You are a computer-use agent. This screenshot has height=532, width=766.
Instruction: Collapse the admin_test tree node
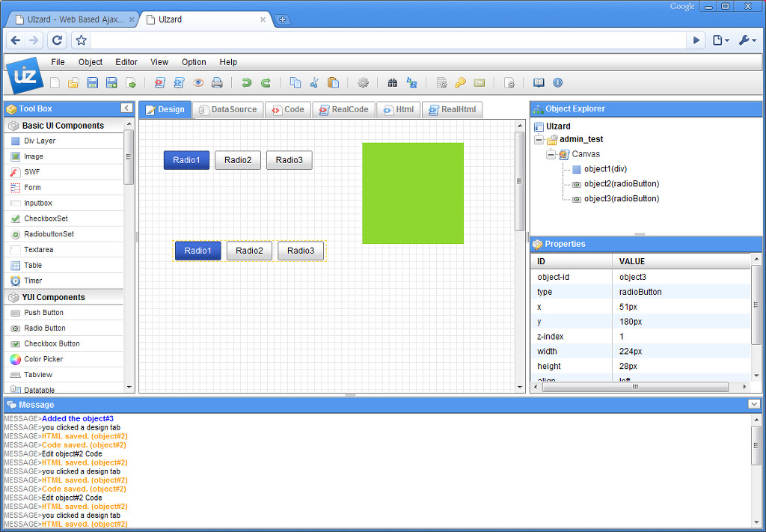[539, 140]
